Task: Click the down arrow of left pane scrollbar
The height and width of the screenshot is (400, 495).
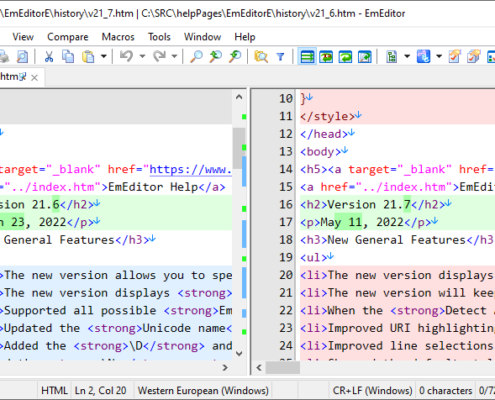Action: click(x=239, y=353)
